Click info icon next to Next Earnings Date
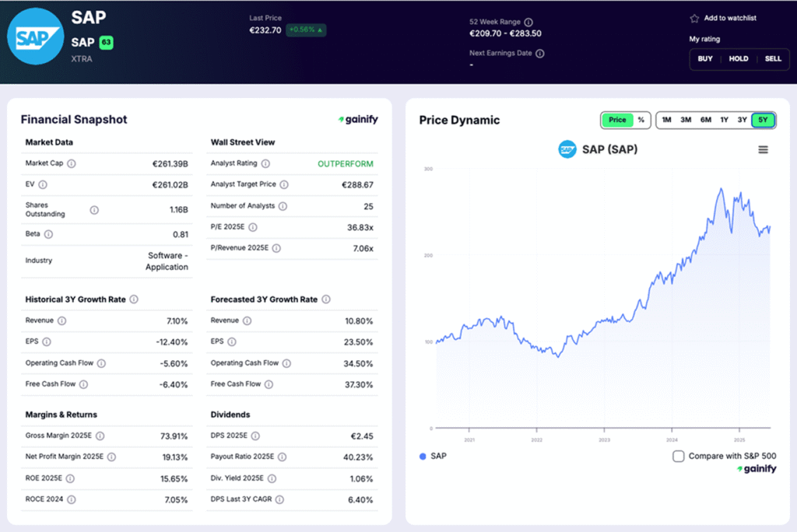The height and width of the screenshot is (532, 797). click(540, 54)
